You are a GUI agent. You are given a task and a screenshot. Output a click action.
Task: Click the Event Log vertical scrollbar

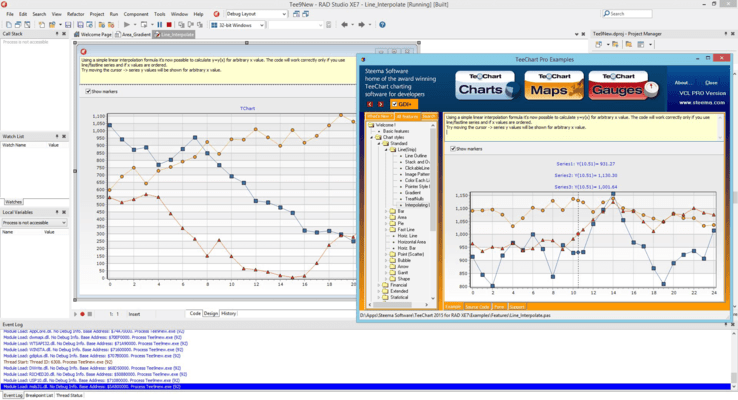click(733, 359)
